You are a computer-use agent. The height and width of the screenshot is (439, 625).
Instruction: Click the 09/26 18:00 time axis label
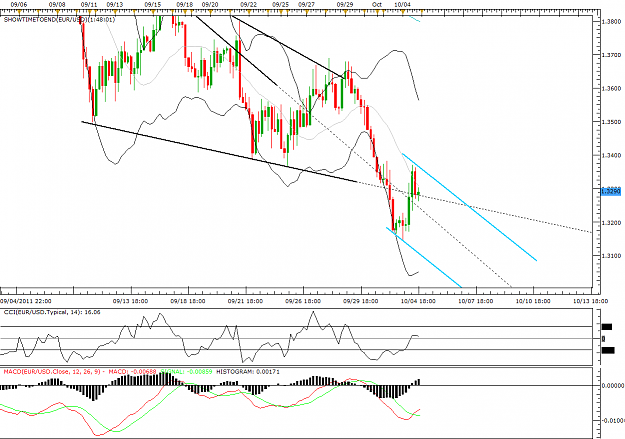click(x=303, y=301)
